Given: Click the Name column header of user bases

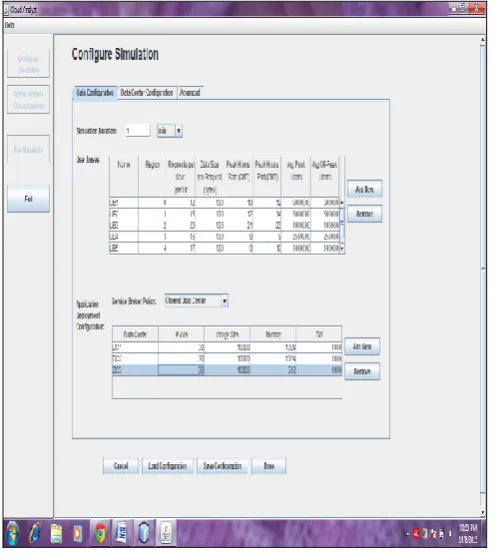Looking at the screenshot, I should 124,177.
